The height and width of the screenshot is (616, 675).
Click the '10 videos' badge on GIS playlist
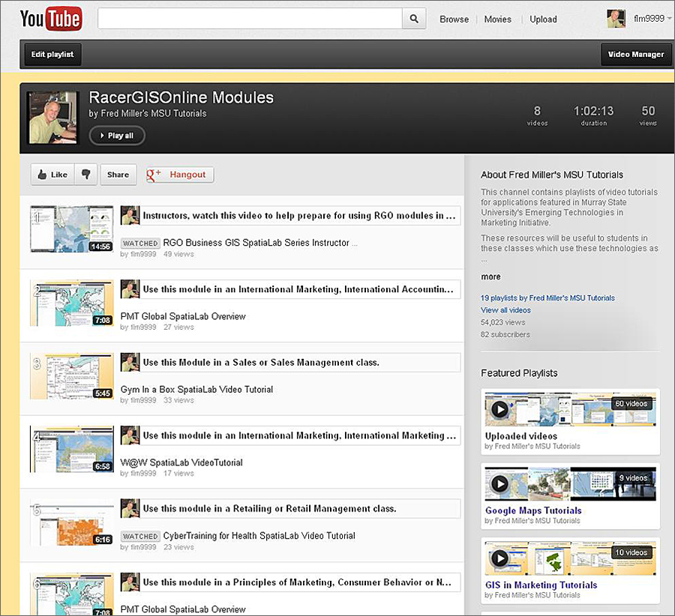[631, 552]
